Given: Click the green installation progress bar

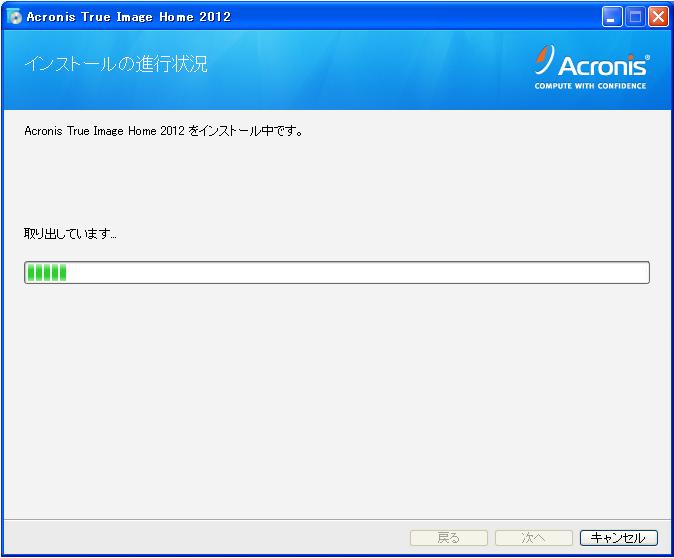Looking at the screenshot, I should [x=337, y=272].
